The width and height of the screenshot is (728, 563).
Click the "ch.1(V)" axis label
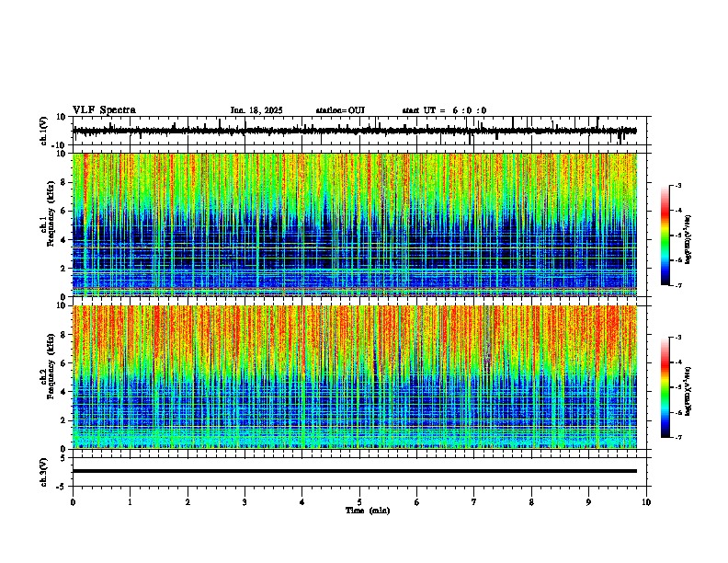pyautogui.click(x=44, y=131)
